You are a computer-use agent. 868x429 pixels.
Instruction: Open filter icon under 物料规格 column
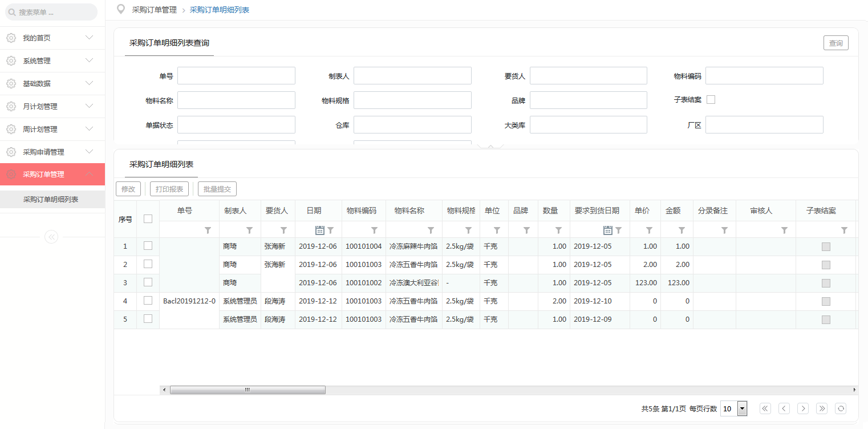click(468, 230)
